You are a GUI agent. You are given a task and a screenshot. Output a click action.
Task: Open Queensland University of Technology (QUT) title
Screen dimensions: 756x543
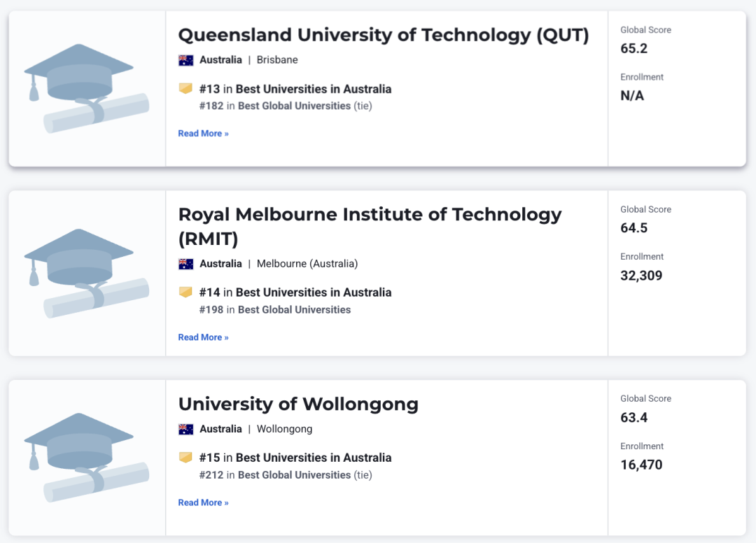pos(384,35)
